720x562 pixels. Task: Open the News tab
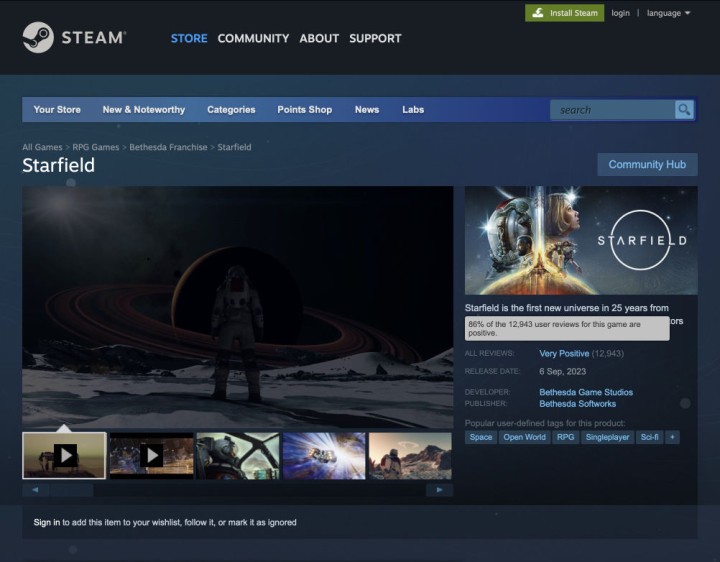click(x=367, y=110)
